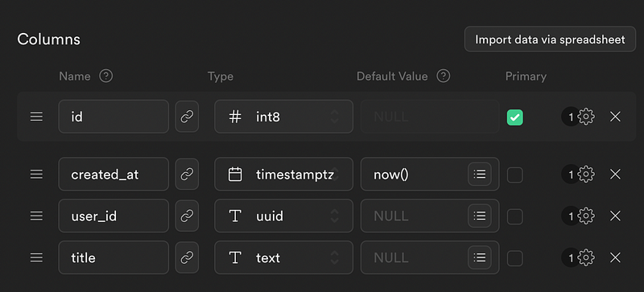644x292 pixels.
Task: Remove the title column with its X
Action: click(x=615, y=257)
